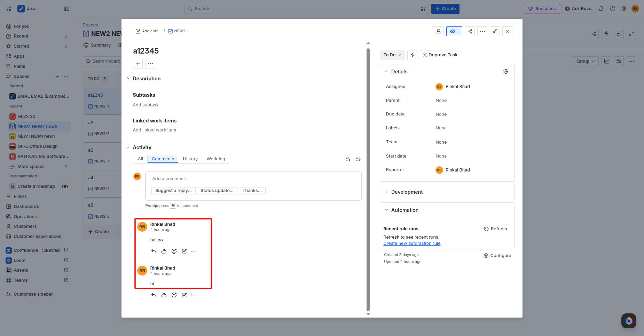Edit the 'helloo' comment
The width and height of the screenshot is (644, 336).
pyautogui.click(x=184, y=251)
